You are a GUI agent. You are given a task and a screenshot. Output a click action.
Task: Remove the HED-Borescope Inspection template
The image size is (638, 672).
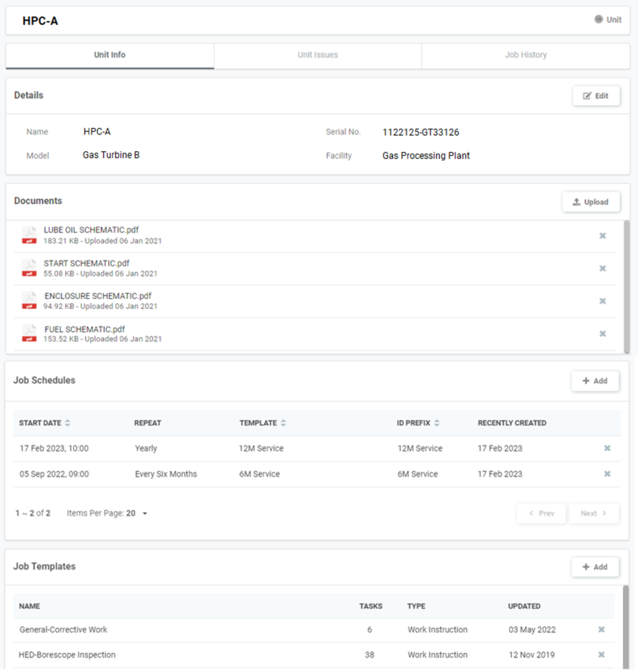(601, 654)
